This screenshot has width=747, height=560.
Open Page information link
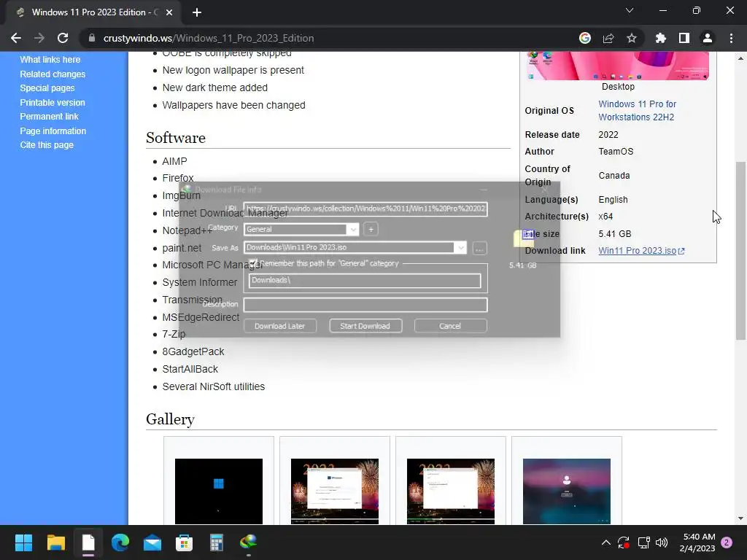tap(53, 131)
